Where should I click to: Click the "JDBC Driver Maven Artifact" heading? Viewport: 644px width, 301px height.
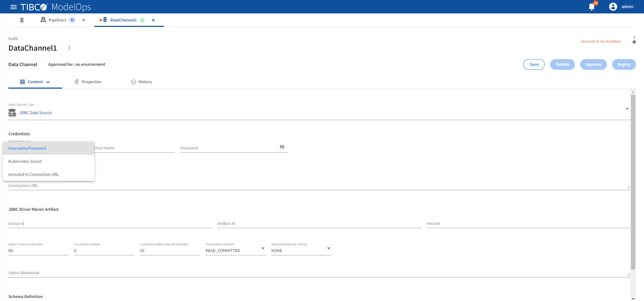click(34, 209)
